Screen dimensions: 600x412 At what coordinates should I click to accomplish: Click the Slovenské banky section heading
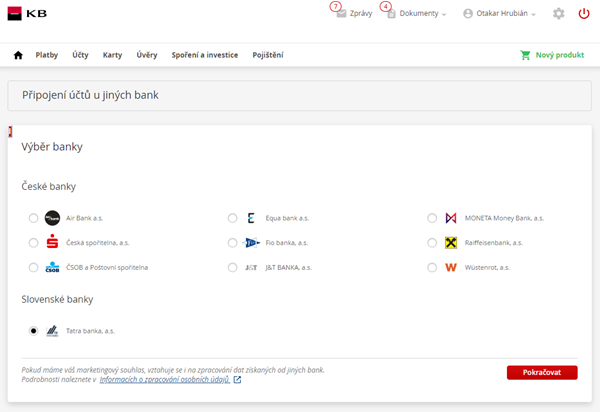[x=57, y=299]
